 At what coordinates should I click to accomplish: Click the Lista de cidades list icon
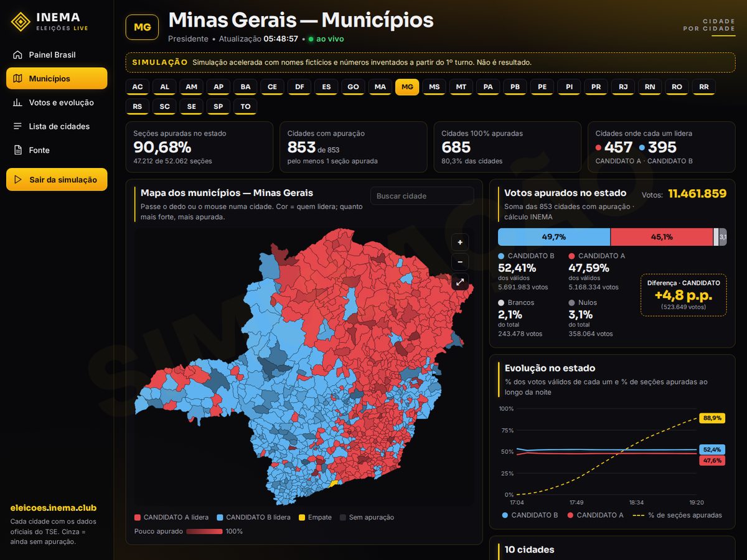(17, 126)
